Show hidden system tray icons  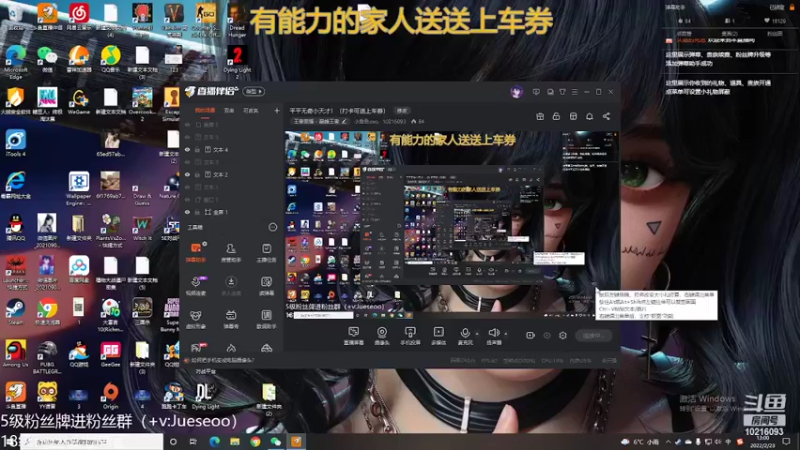668,441
